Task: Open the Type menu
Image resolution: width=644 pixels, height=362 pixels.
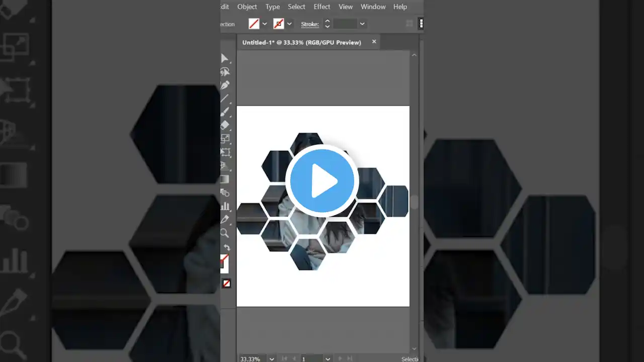Action: tap(273, 7)
